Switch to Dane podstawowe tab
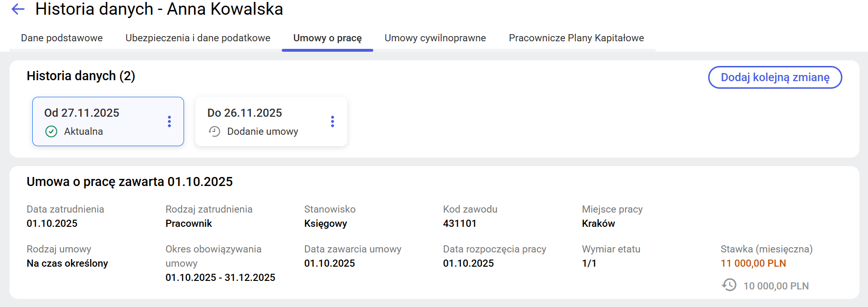868x307 pixels. [62, 38]
